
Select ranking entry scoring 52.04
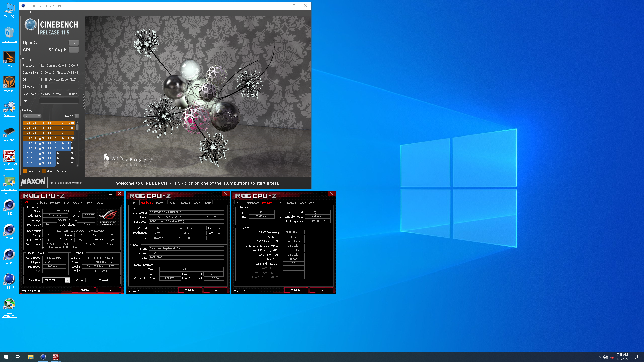coord(49,123)
